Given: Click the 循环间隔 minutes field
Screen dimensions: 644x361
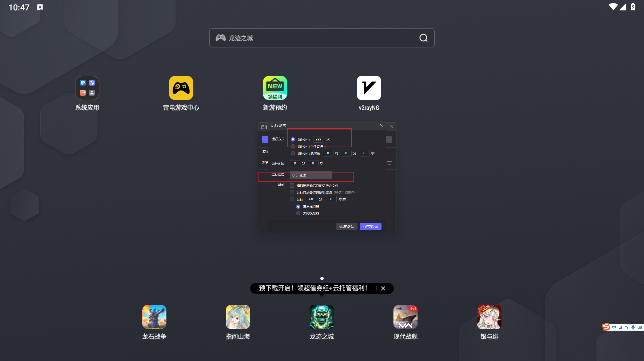Looking at the screenshot, I should [x=295, y=163].
